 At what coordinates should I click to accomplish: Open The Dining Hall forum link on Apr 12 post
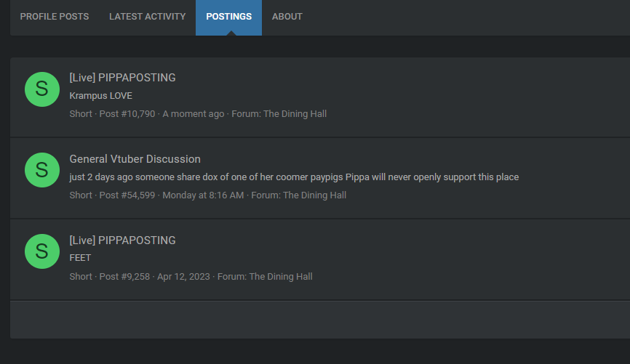(281, 277)
